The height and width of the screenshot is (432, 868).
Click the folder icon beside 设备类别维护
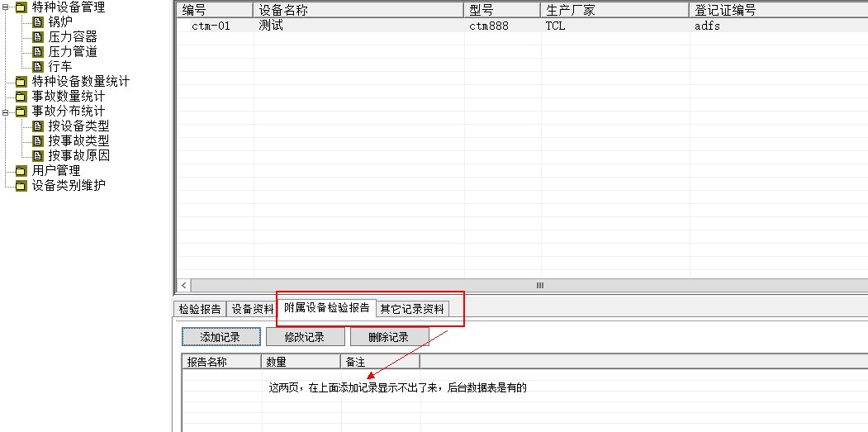click(21, 186)
